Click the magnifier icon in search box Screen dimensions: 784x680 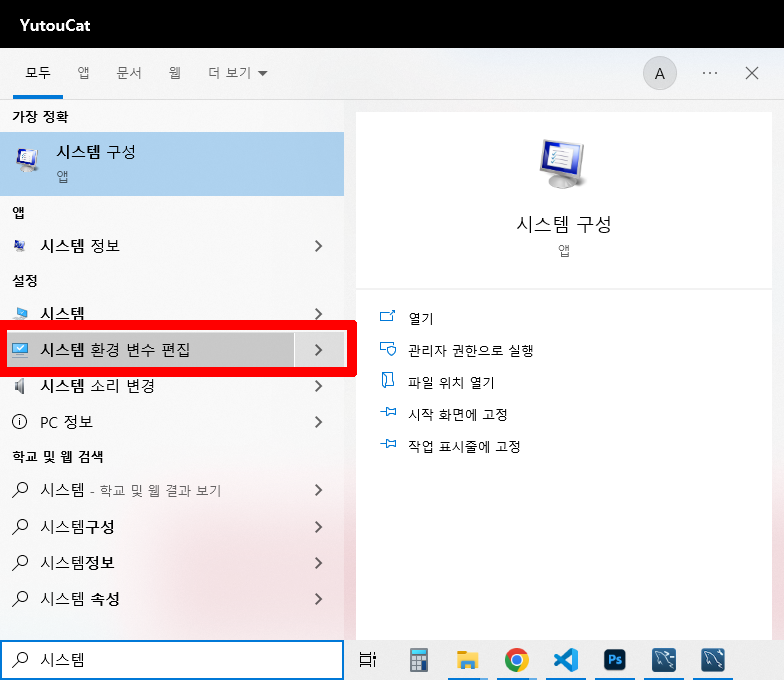pyautogui.click(x=20, y=660)
